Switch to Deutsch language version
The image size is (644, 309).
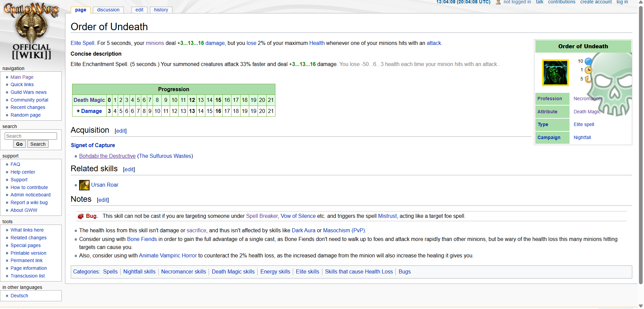[19, 296]
